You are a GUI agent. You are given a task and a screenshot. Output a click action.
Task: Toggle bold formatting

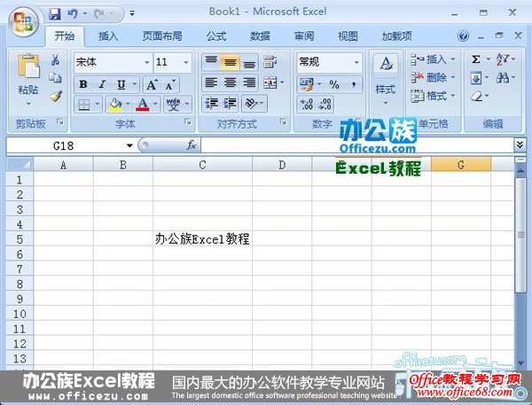click(x=83, y=84)
